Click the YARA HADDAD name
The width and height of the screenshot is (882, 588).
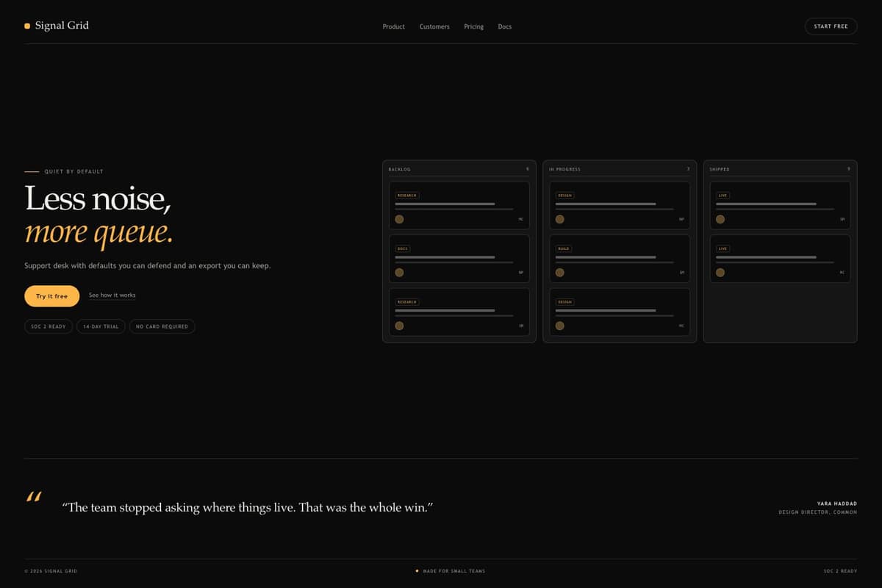pos(836,503)
